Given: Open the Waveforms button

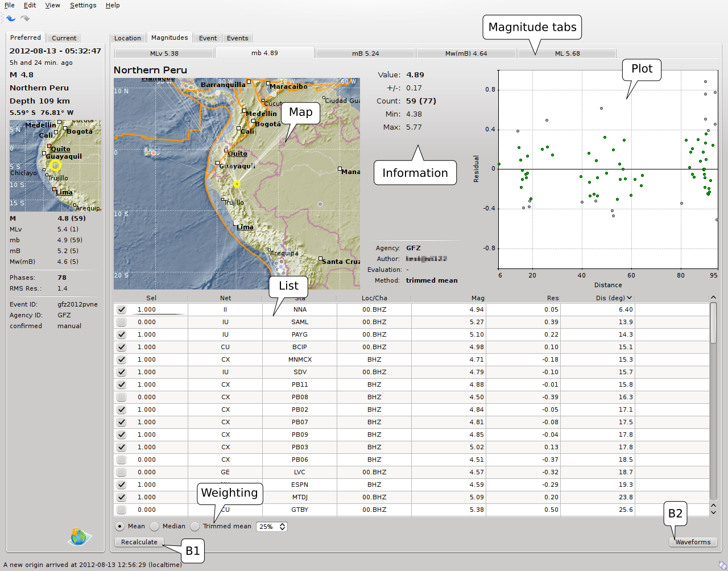Looking at the screenshot, I should [693, 542].
